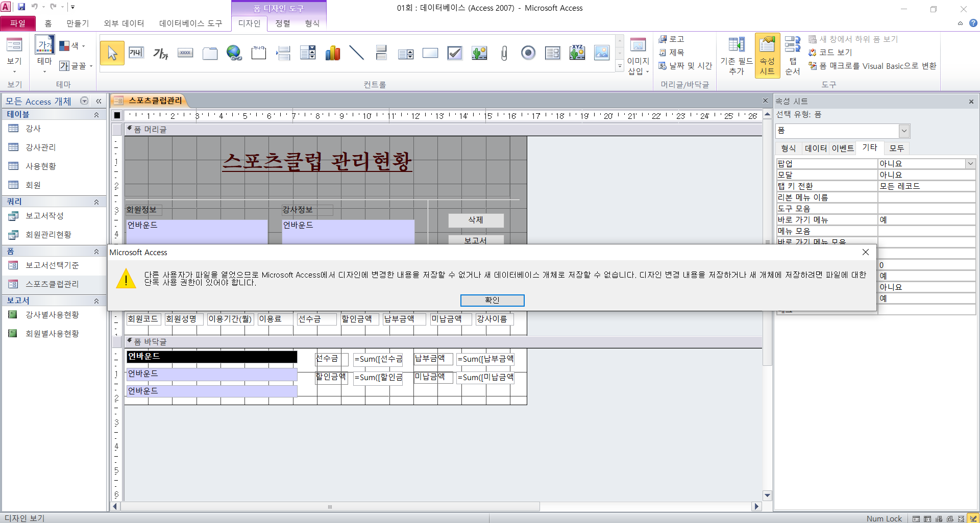Open the 회원관리현황 query in navigation pane
This screenshot has height=523, width=980.
[x=48, y=235]
